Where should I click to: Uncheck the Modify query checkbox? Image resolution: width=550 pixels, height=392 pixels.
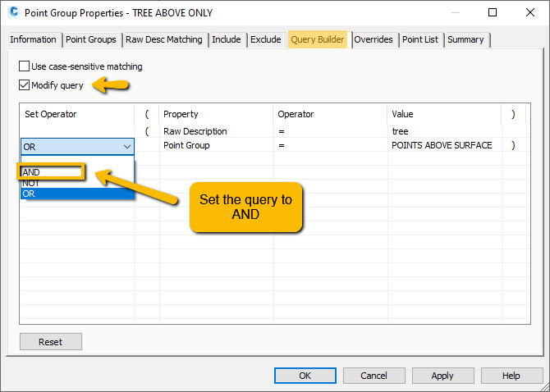24,85
